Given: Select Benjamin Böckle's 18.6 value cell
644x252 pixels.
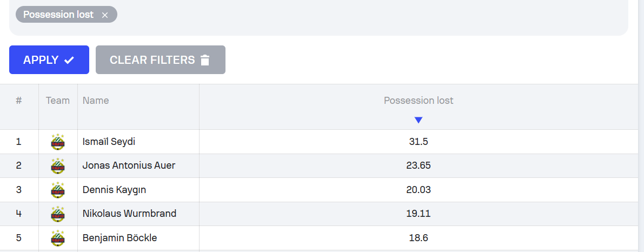Looking at the screenshot, I should 419,237.
